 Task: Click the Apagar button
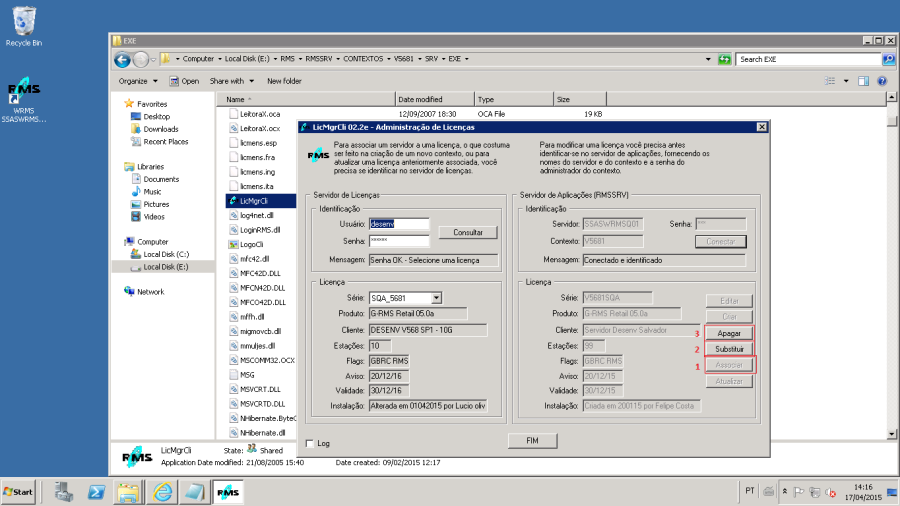pos(729,333)
